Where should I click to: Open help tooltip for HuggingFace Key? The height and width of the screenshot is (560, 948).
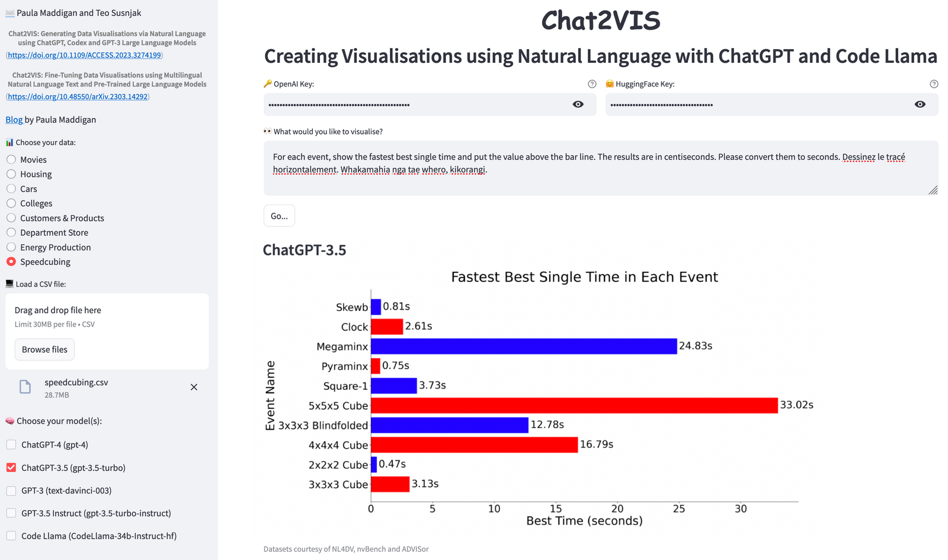934,84
